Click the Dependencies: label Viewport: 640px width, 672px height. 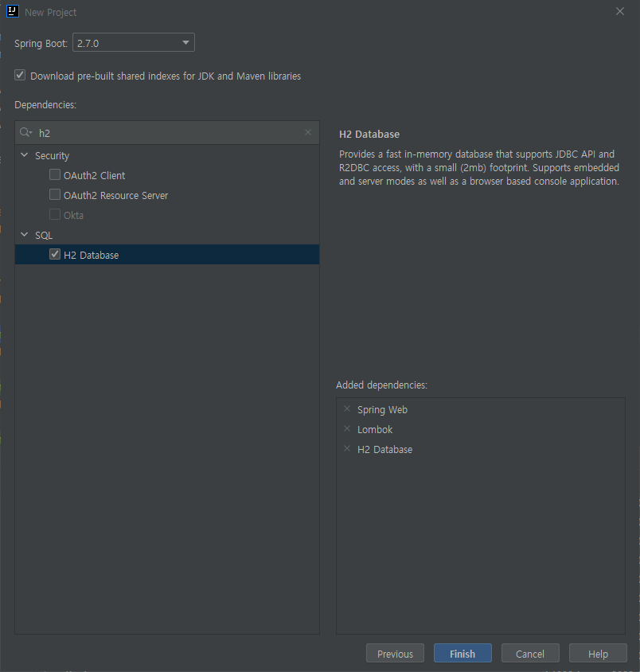[45, 104]
